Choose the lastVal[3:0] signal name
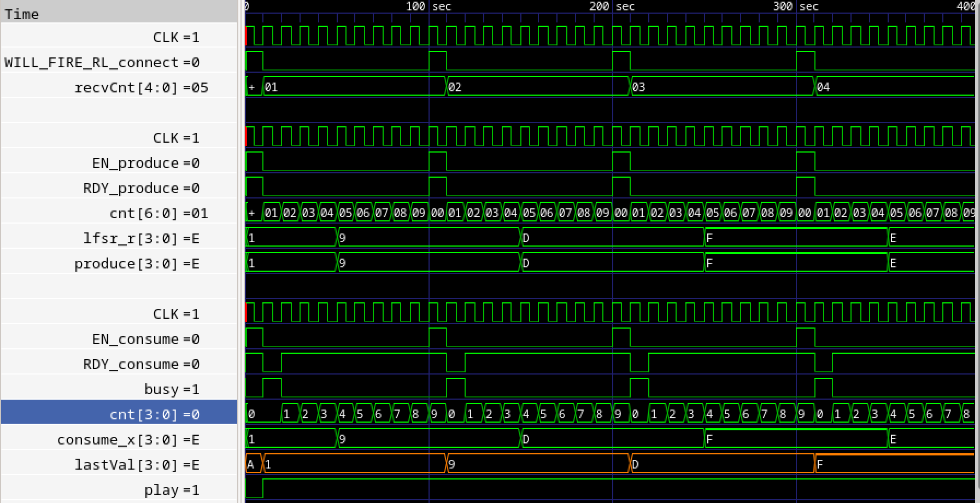 pyautogui.click(x=137, y=465)
